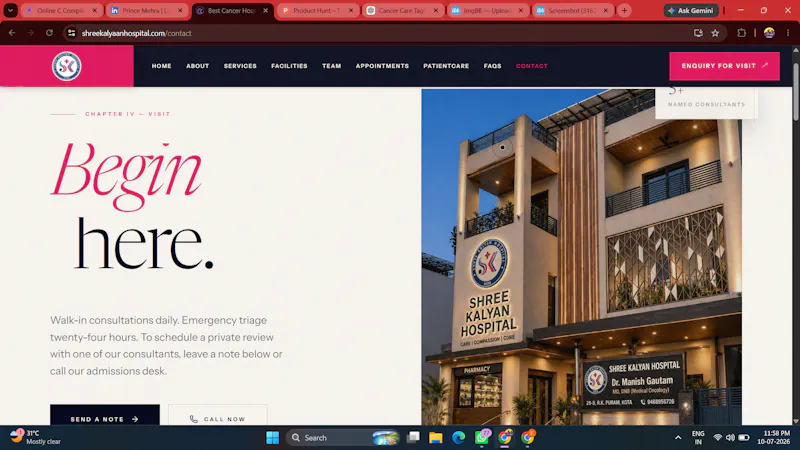Click the CALL NOW button
The image size is (800, 450).
pos(218,416)
